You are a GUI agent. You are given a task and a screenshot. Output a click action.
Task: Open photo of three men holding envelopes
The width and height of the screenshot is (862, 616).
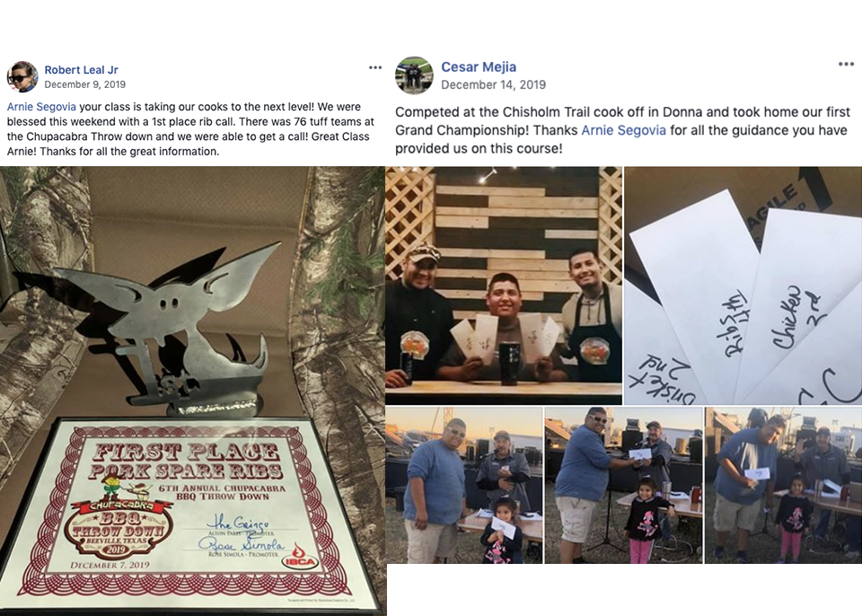[504, 286]
